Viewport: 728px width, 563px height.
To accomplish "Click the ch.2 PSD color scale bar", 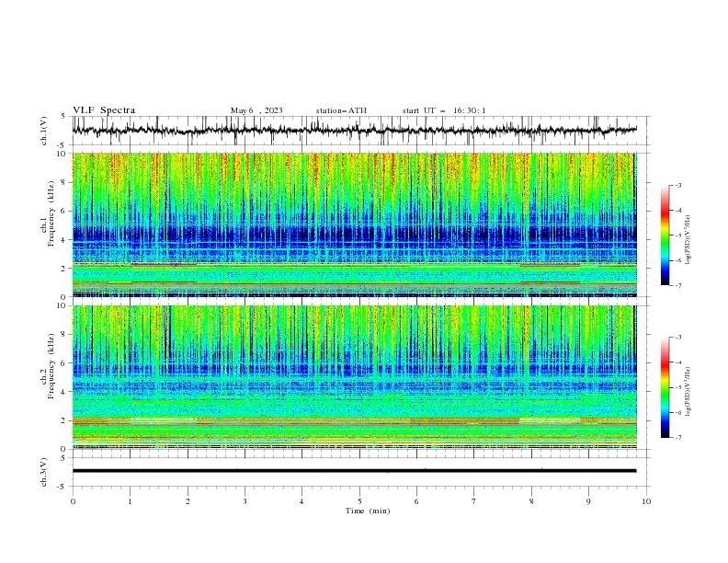I will [x=665, y=387].
